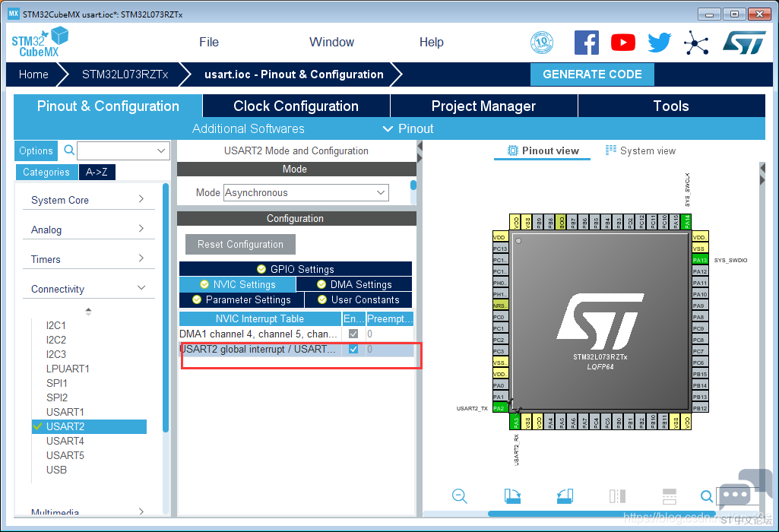The height and width of the screenshot is (532, 779).
Task: Open ST Facebook page icon
Action: coord(587,43)
